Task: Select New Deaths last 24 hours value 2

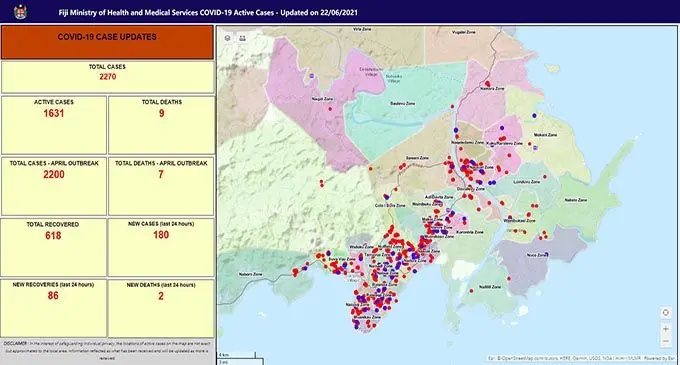Action: tap(161, 296)
